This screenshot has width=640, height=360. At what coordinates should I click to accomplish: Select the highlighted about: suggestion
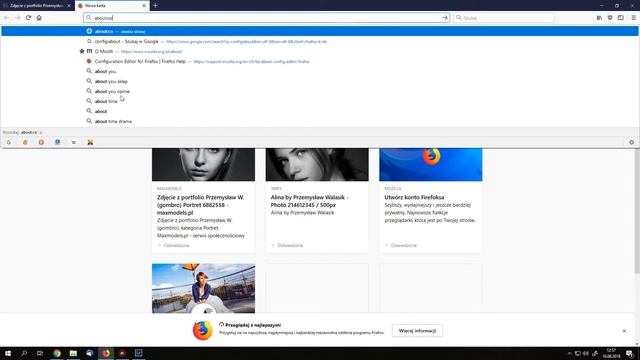[320, 31]
